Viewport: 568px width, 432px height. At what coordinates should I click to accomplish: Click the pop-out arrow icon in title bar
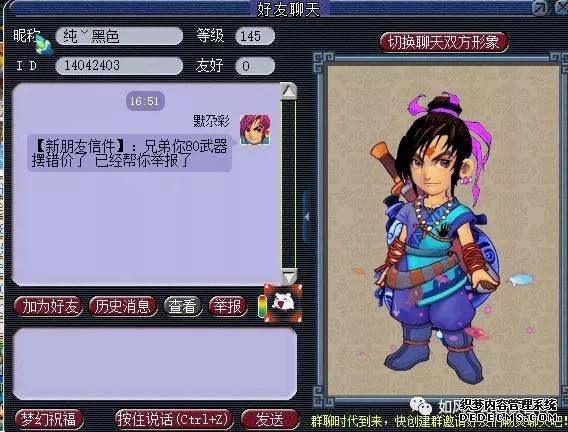540,8
